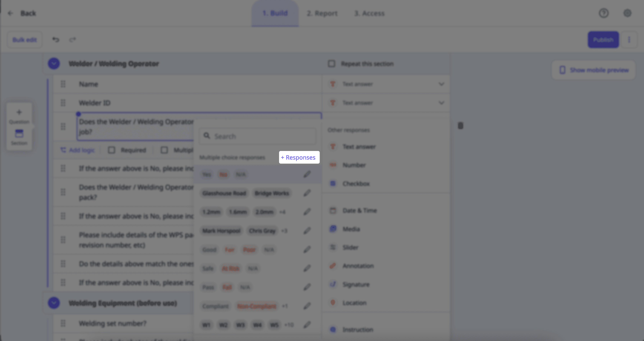This screenshot has height=341, width=644.
Task: Collapse the Welding Equipment (before use) section
Action: tap(53, 303)
